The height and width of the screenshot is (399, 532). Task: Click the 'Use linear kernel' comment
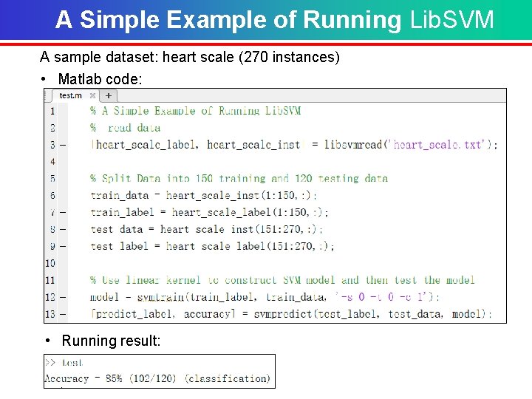coord(282,280)
